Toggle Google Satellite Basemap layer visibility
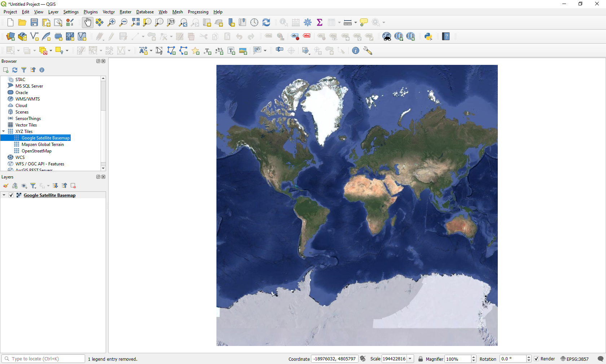606x364 pixels. point(11,195)
